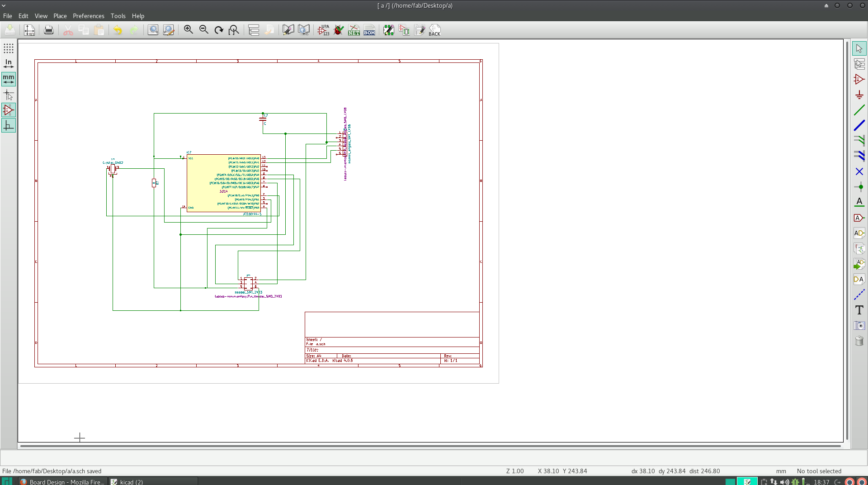Switch units to inches

[x=9, y=64]
